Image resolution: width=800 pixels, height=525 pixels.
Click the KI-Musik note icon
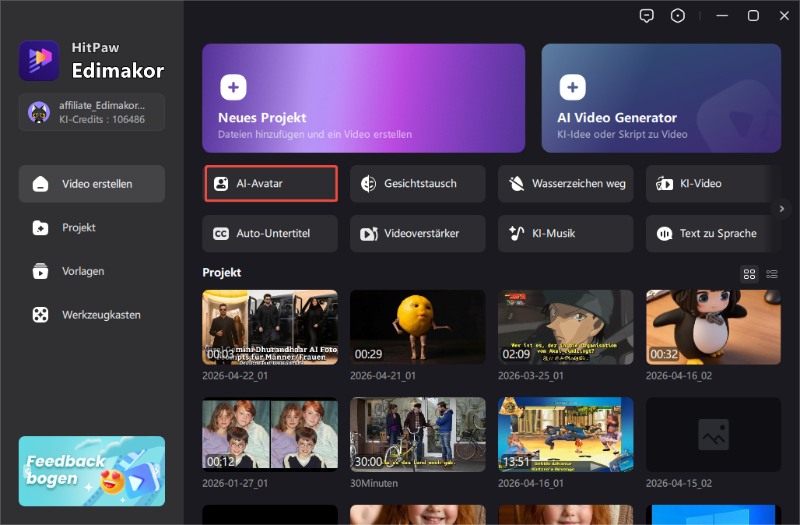516,234
